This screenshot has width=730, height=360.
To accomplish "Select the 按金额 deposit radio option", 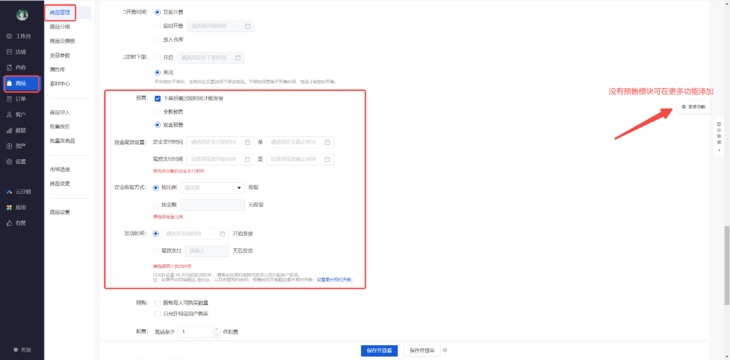I will pos(156,204).
